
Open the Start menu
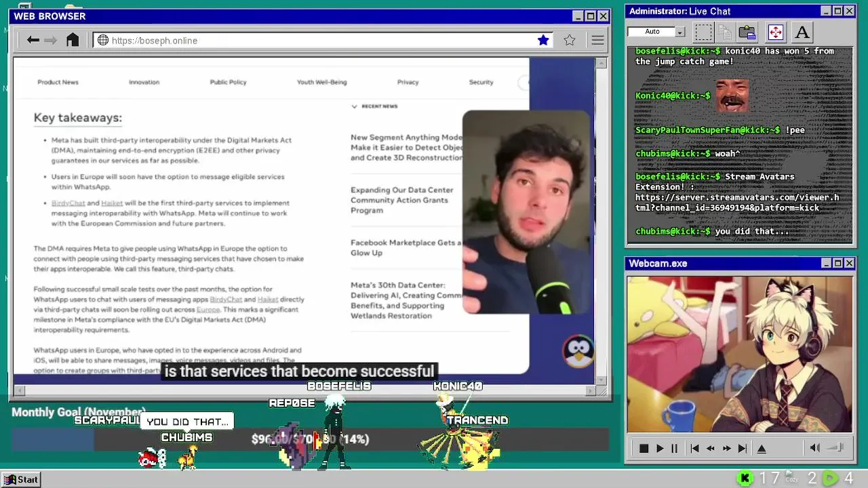pyautogui.click(x=21, y=479)
